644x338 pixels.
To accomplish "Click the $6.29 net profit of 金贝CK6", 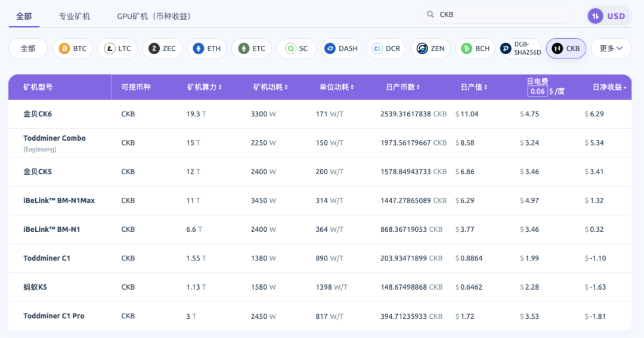I will [x=595, y=114].
